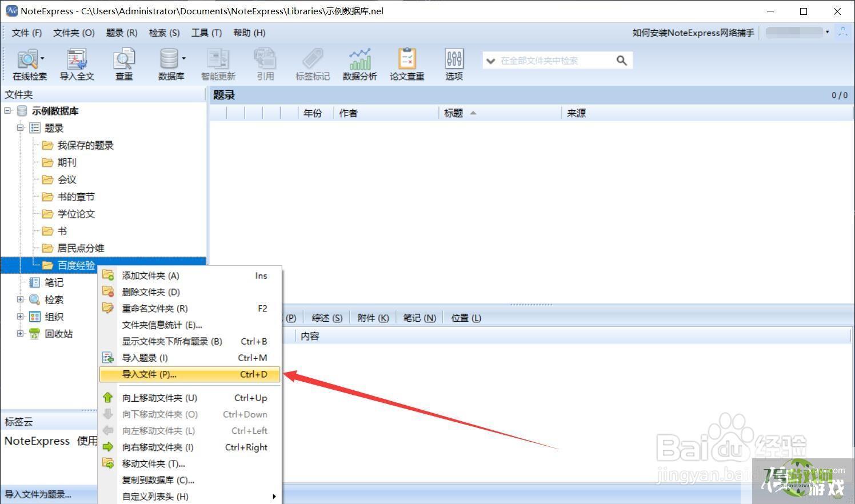Open the 检索 (S) menu
Image resolution: width=855 pixels, height=504 pixels.
pyautogui.click(x=164, y=33)
